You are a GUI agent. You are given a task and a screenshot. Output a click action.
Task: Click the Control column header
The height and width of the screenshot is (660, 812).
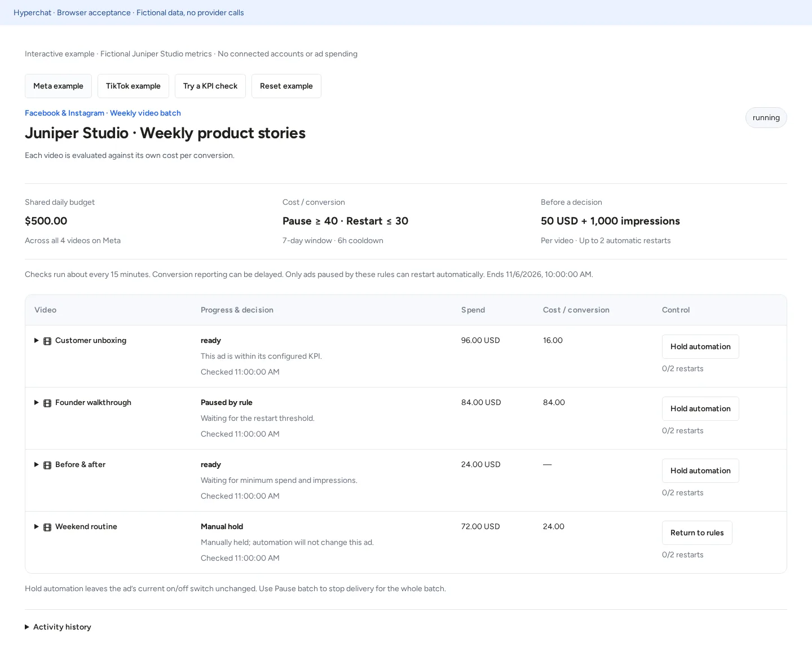676,310
